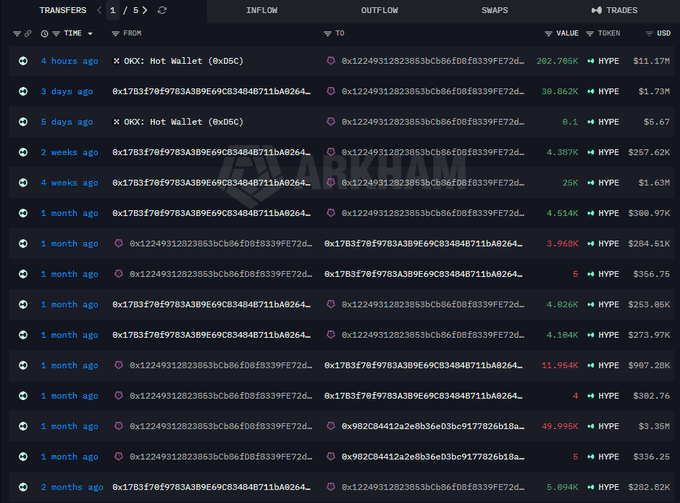Click USD amount $356.75
This screenshot has height=503, width=680.
pos(651,274)
